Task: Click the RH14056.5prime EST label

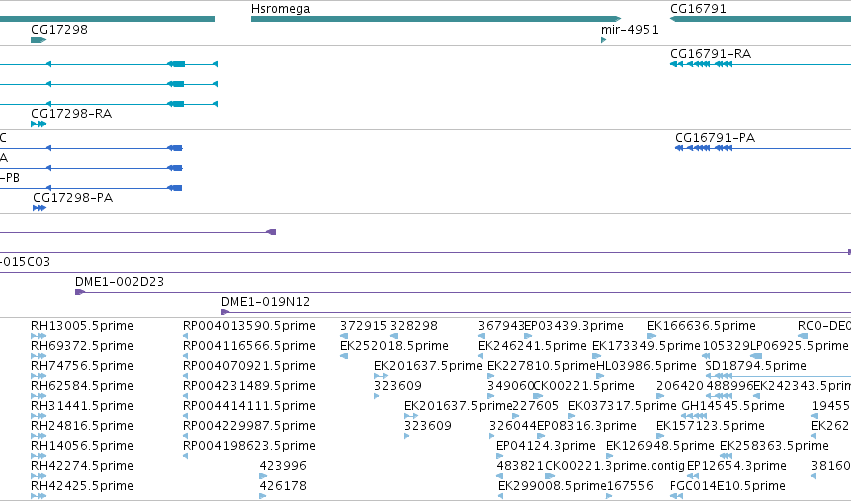Action: point(82,446)
